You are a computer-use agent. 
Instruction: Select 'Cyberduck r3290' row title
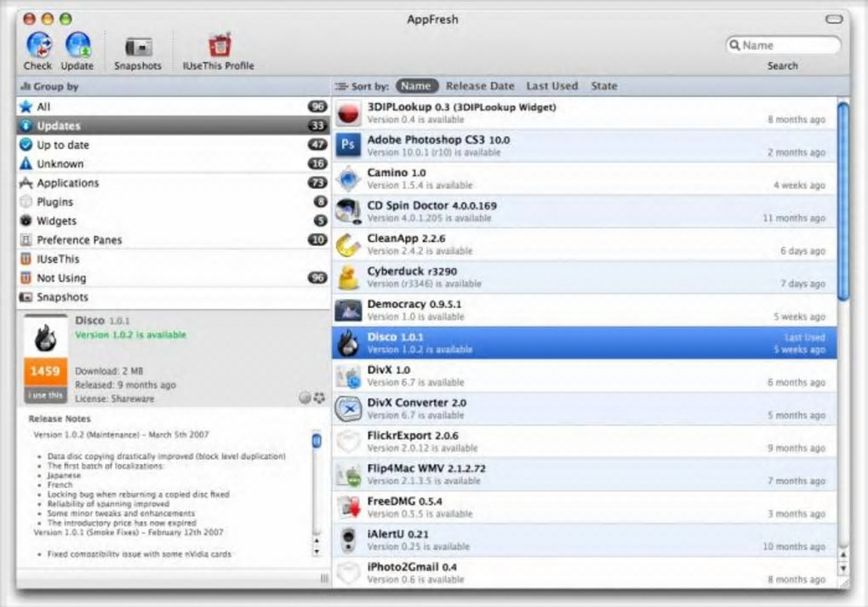(x=412, y=272)
